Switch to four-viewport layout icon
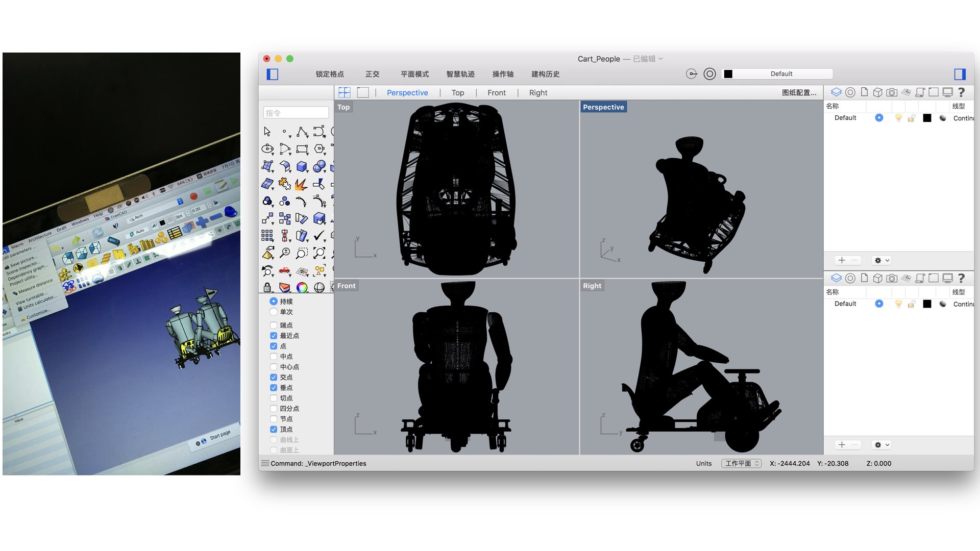 (x=345, y=92)
